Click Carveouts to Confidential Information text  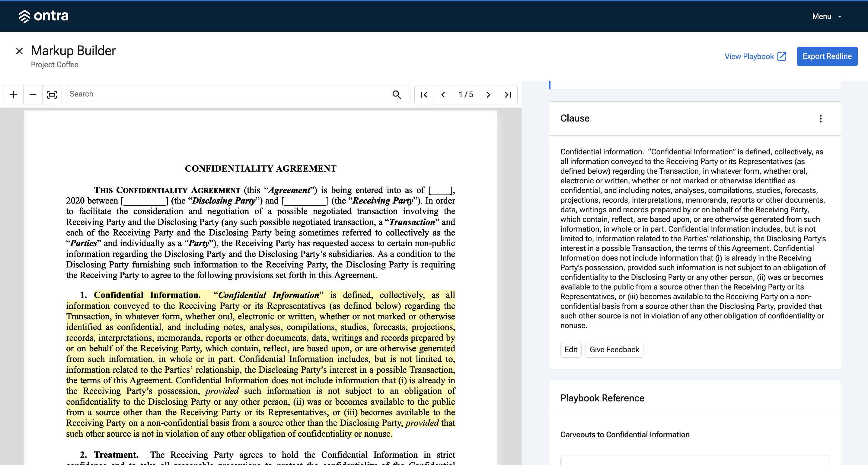(x=625, y=435)
